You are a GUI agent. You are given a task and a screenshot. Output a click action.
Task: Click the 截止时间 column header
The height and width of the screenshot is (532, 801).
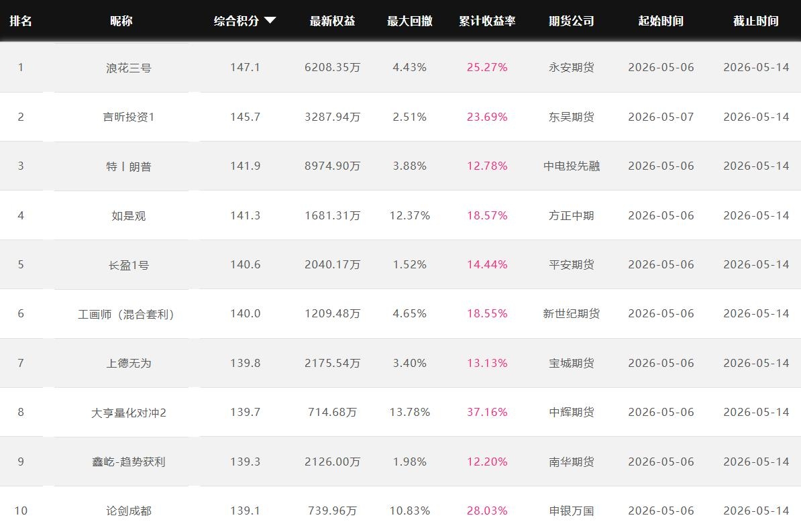point(756,21)
